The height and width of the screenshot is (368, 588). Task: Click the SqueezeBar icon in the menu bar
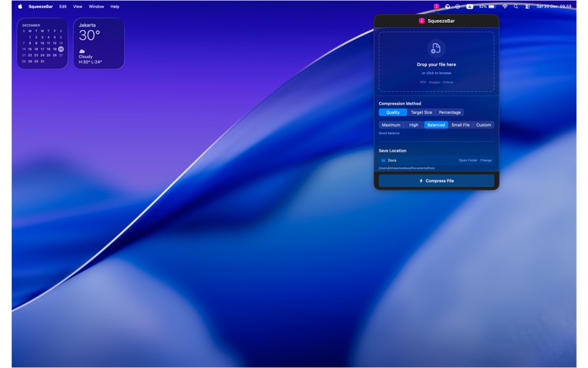437,7
